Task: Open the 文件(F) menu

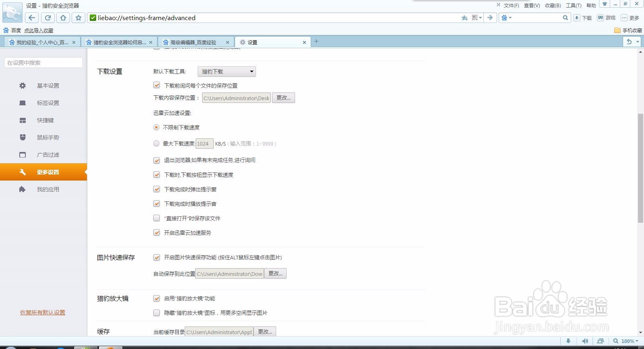Action: pos(511,5)
